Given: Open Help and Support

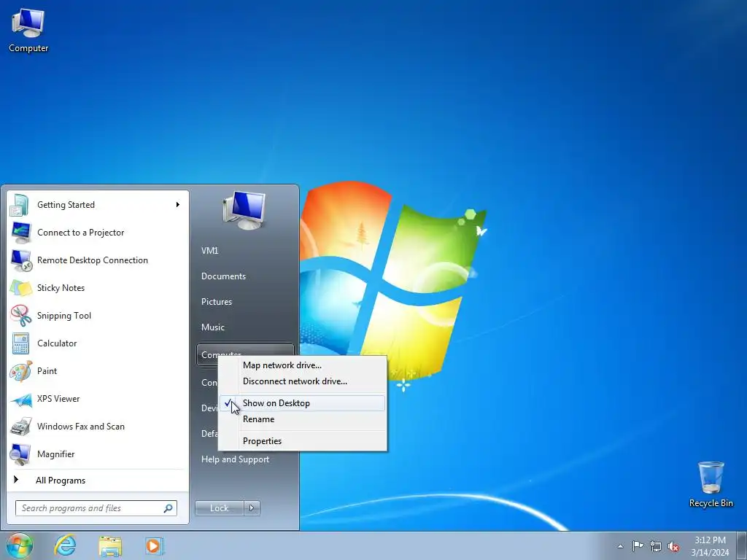Looking at the screenshot, I should point(236,459).
